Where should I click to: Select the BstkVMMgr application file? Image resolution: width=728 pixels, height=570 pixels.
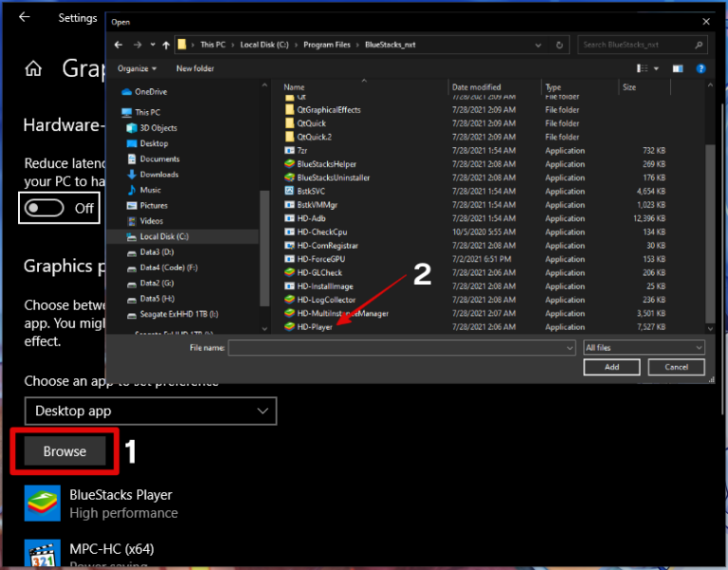click(x=311, y=205)
